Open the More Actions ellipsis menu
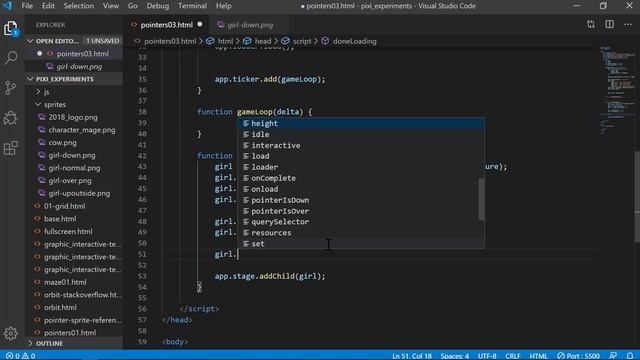The height and width of the screenshot is (360, 640). point(628,24)
